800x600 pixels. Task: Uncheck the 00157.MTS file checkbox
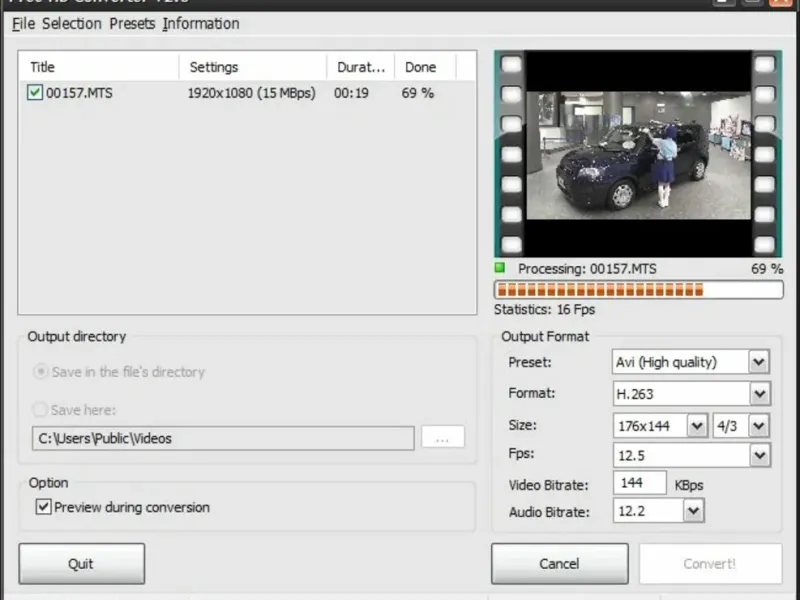coord(35,92)
